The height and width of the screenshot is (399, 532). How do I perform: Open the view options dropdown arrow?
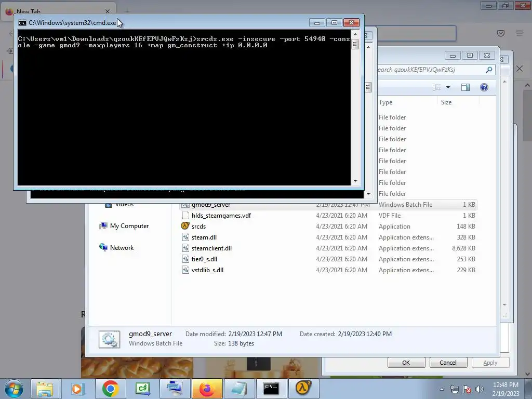click(x=448, y=87)
